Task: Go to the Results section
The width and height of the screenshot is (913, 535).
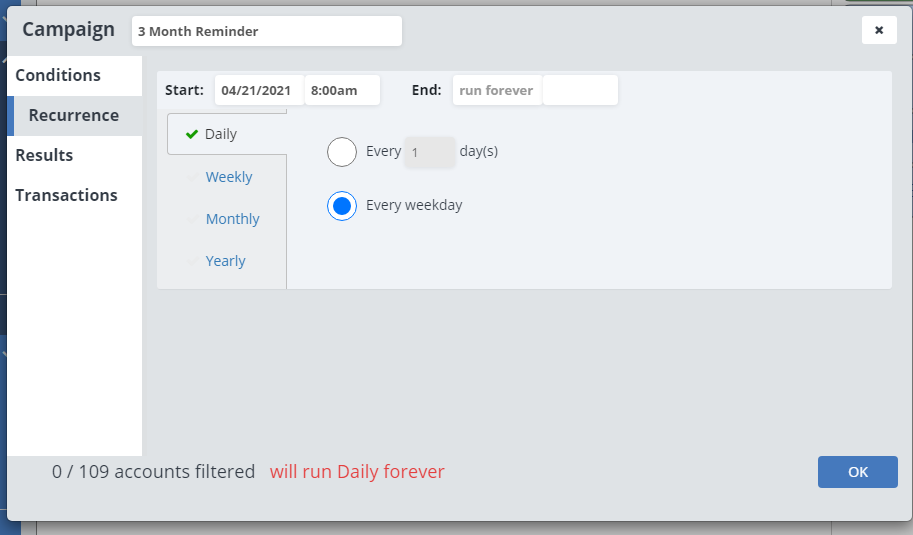Action: [x=44, y=155]
